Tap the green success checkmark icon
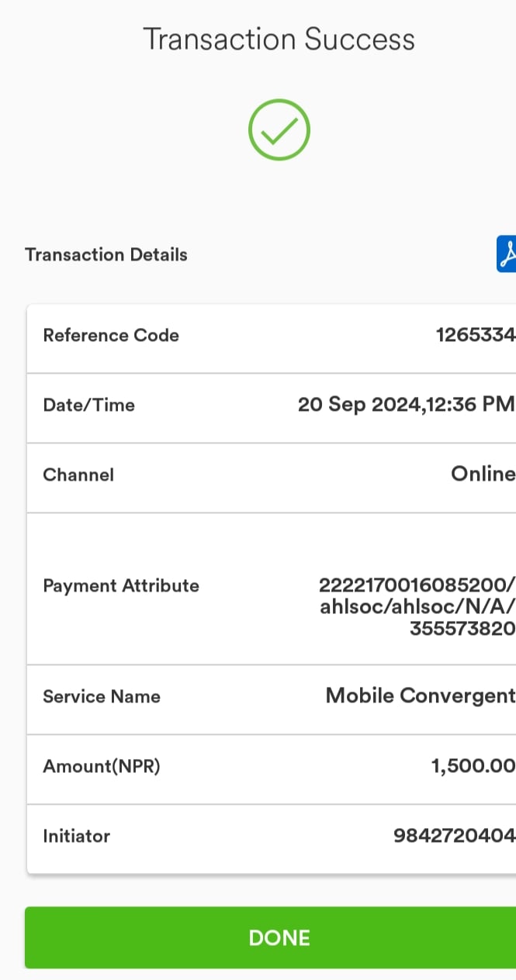This screenshot has width=516, height=980. (x=279, y=130)
